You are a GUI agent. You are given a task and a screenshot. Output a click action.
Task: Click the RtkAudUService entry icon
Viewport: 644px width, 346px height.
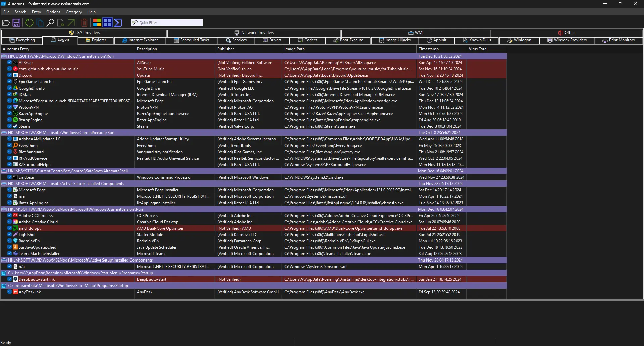tap(15, 158)
